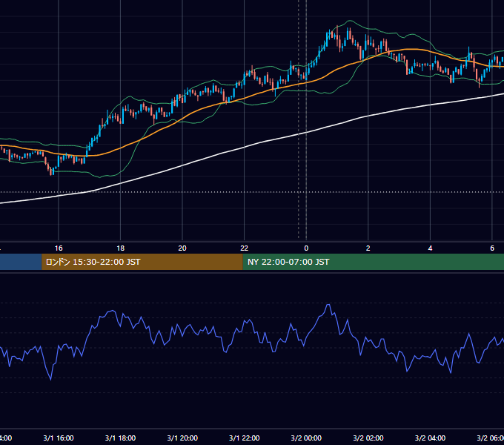Click the '3/1 20:00' time label
504x445 pixels.
tap(182, 438)
